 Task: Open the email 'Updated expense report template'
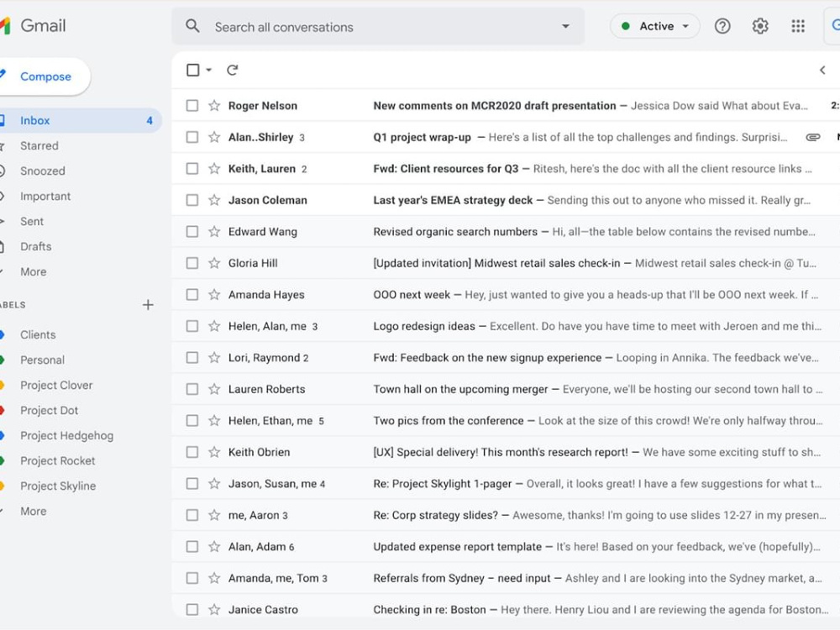click(x=506, y=547)
